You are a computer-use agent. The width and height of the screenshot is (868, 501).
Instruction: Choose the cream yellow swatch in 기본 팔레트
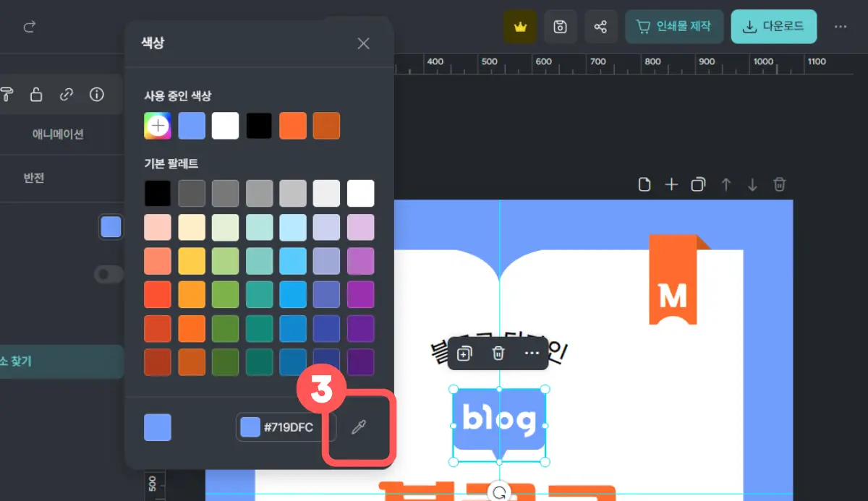192,227
